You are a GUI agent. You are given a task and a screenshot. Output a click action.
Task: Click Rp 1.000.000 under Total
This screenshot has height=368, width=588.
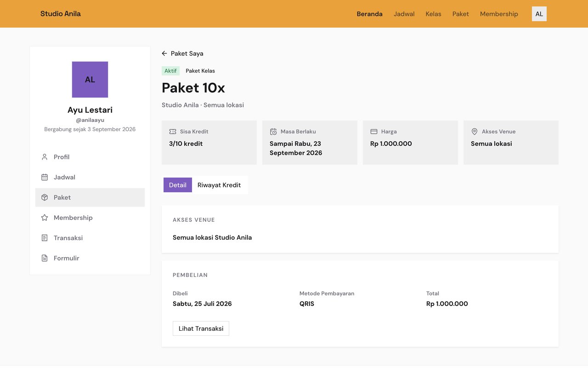(x=447, y=304)
